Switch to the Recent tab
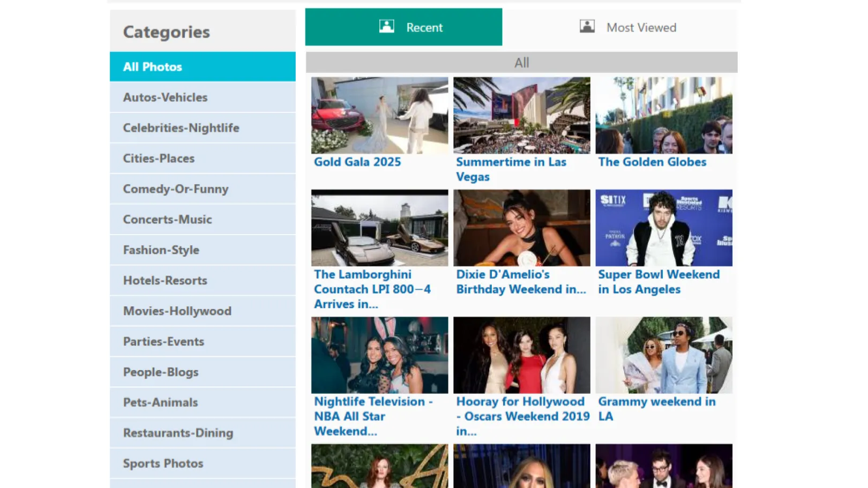 coord(403,27)
